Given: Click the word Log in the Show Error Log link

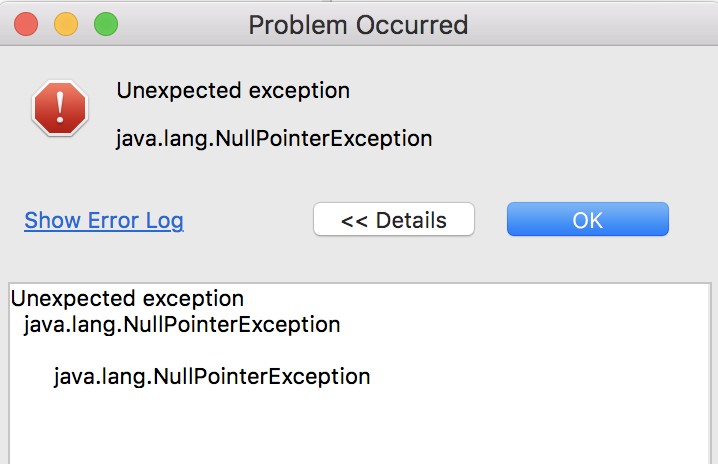Looking at the screenshot, I should [165, 221].
